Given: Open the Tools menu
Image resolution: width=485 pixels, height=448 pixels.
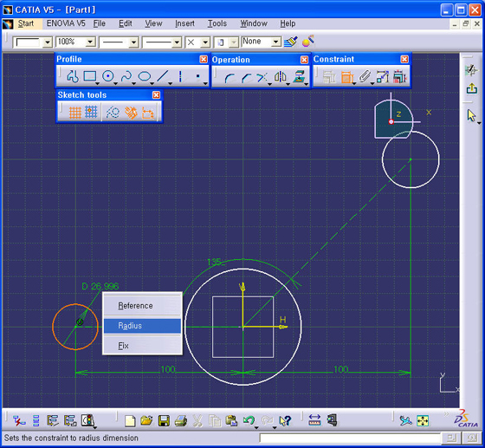Looking at the screenshot, I should (217, 23).
